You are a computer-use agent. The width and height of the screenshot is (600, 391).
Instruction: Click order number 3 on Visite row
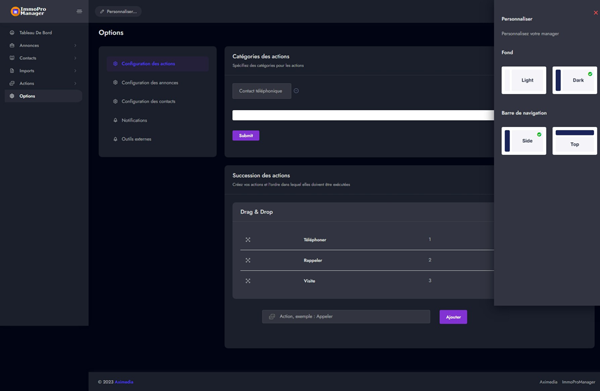pos(430,280)
